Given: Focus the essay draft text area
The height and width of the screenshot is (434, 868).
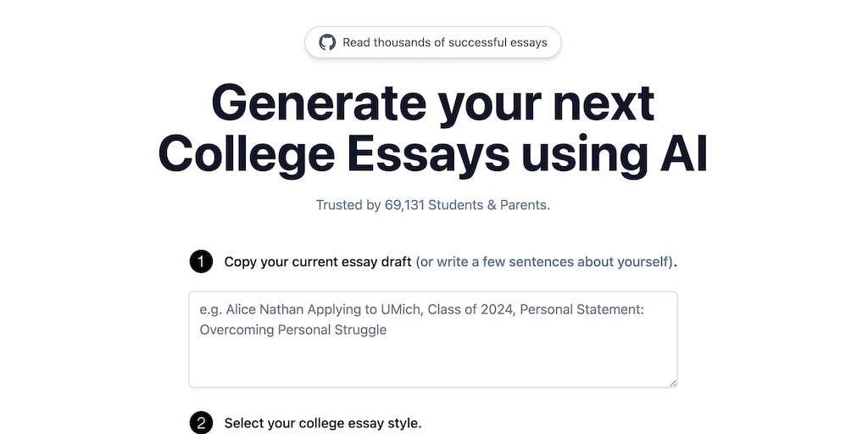Looking at the screenshot, I should [x=432, y=356].
